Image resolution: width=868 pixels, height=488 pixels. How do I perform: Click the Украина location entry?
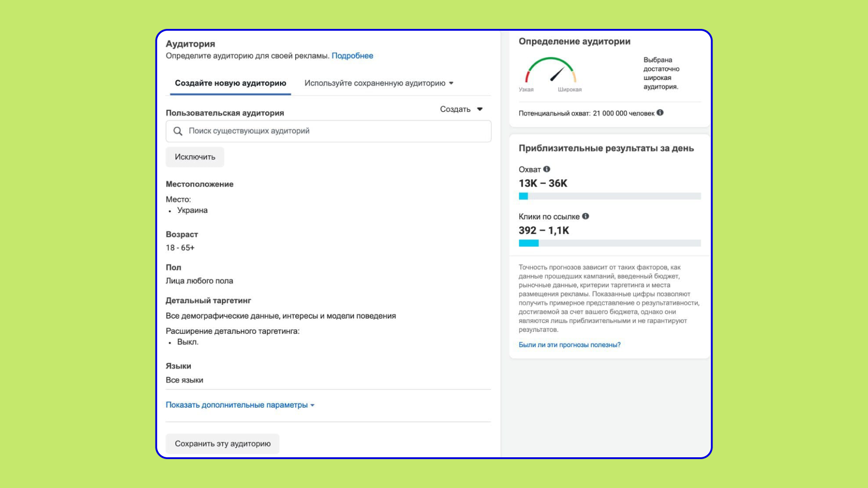(x=192, y=210)
